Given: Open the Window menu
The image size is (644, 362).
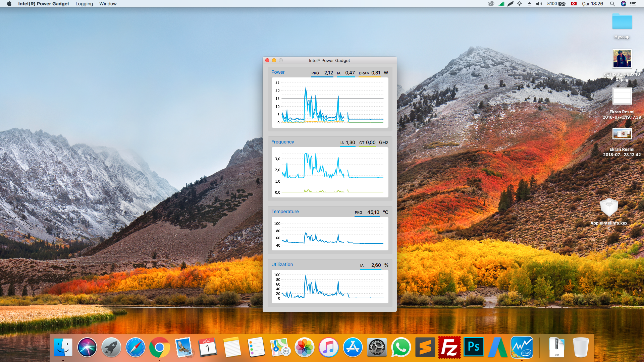Looking at the screenshot, I should (108, 4).
